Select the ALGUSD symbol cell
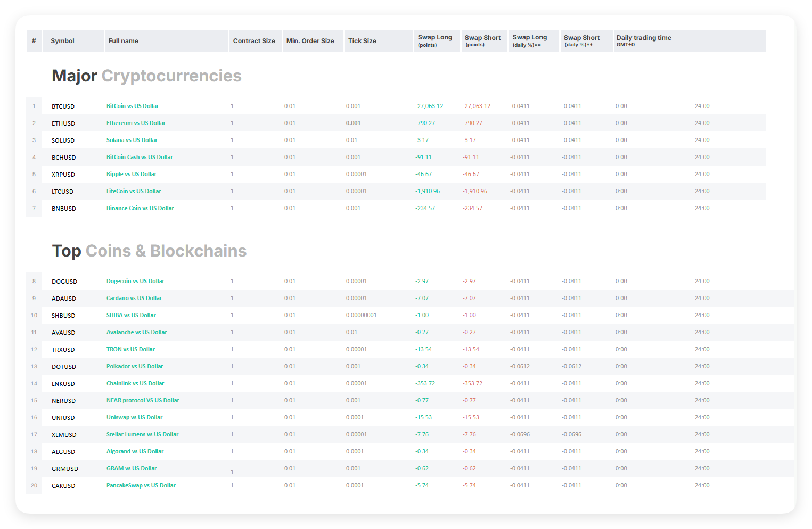 [x=63, y=452]
